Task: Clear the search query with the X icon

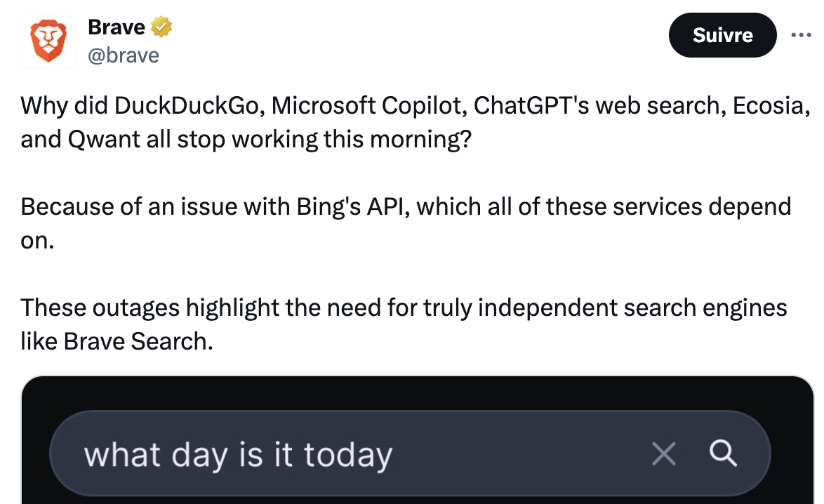Action: point(664,453)
